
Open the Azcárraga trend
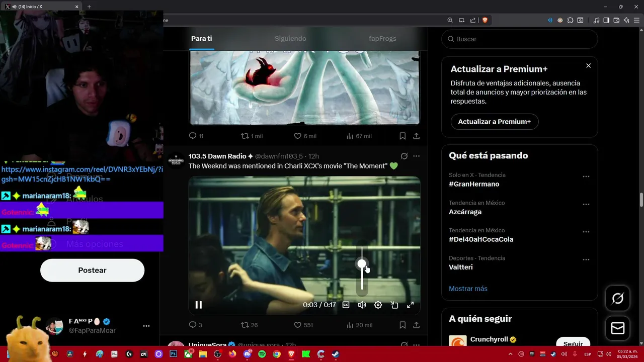point(465,212)
